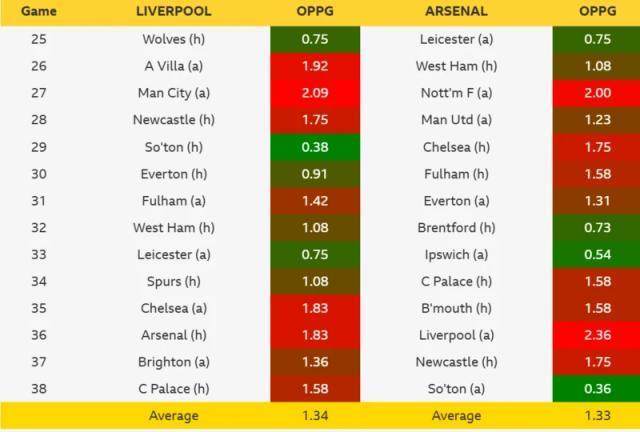This screenshot has width=640, height=432.
Task: Click the green 0.38 OPPG cell
Action: [315, 147]
